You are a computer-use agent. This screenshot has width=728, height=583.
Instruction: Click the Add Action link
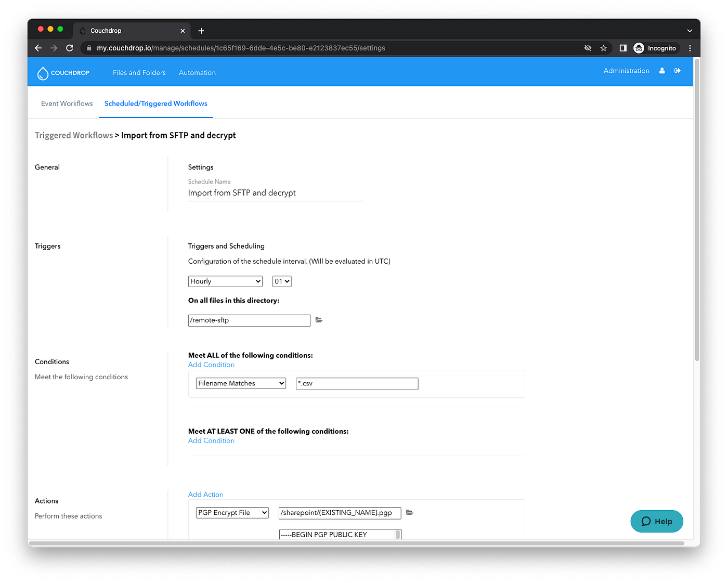(x=206, y=494)
